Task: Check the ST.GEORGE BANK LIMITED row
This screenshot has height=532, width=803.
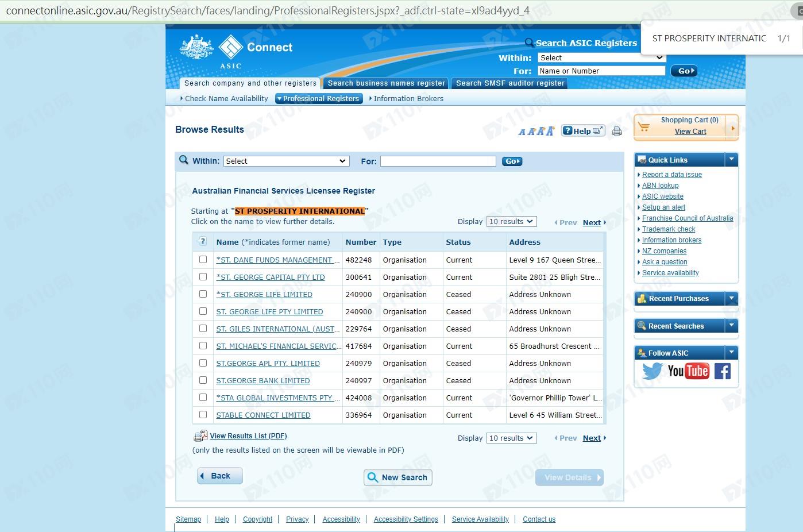Action: [x=203, y=380]
